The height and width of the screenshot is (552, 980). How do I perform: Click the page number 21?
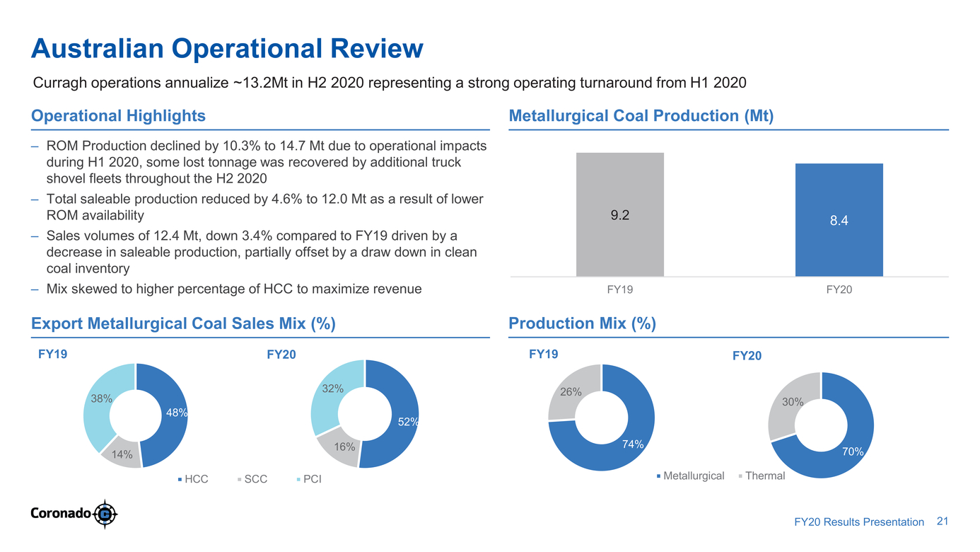pos(941,522)
